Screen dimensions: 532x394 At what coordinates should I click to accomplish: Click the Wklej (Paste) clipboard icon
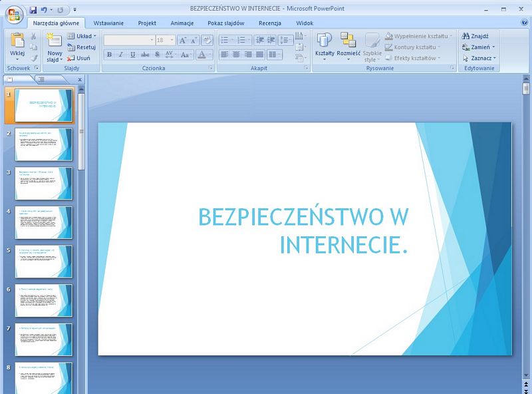coord(17,41)
